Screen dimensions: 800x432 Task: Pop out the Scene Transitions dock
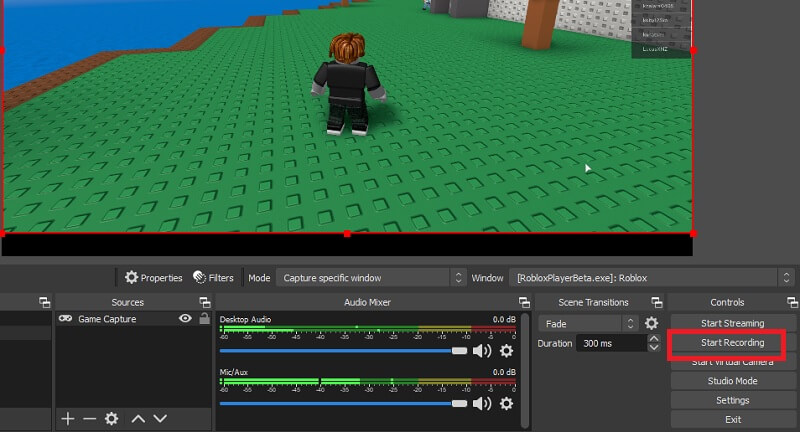point(657,302)
